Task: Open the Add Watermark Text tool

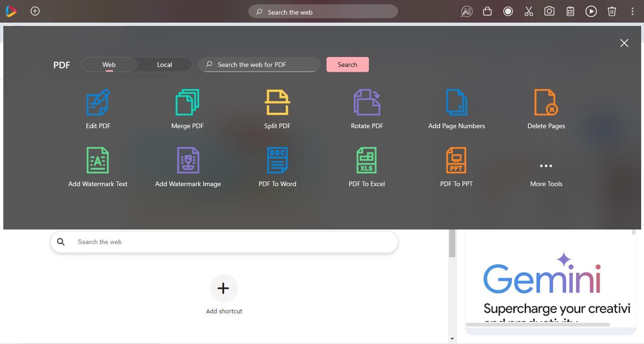Action: (x=98, y=166)
